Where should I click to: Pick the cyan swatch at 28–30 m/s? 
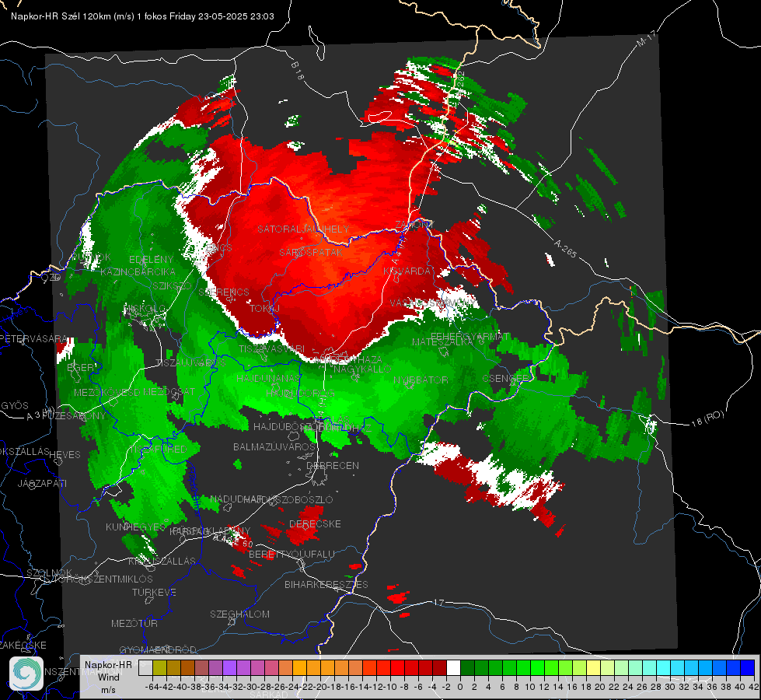664,667
